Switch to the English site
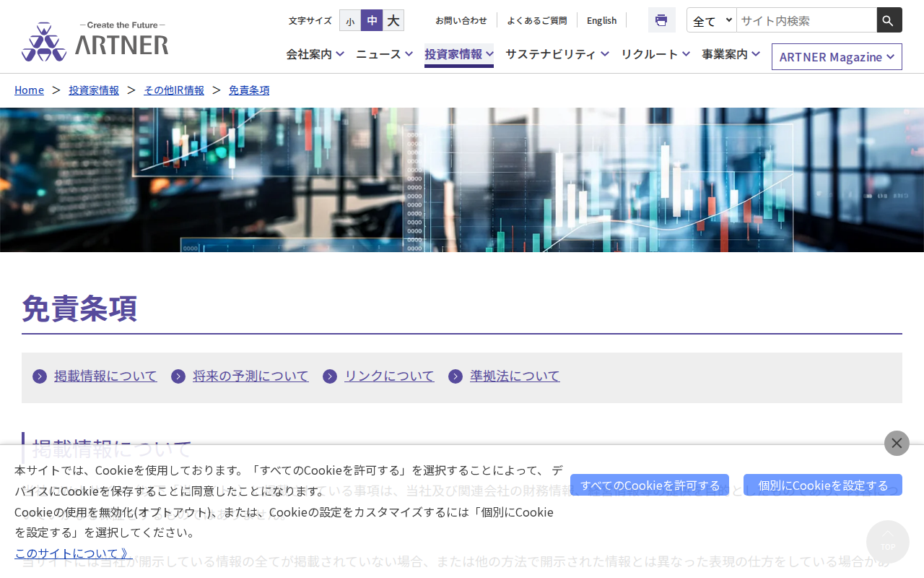The width and height of the screenshot is (924, 578). (601, 20)
